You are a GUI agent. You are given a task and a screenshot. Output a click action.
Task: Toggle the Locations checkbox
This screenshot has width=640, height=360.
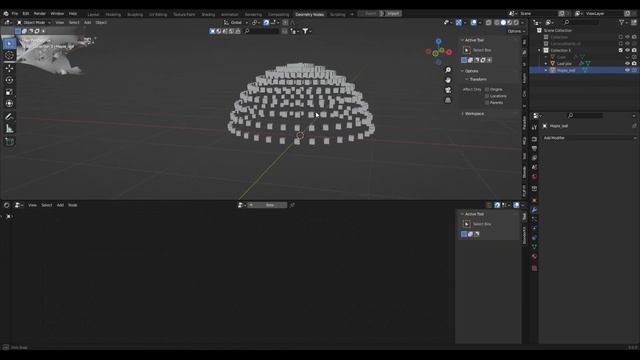(487, 96)
